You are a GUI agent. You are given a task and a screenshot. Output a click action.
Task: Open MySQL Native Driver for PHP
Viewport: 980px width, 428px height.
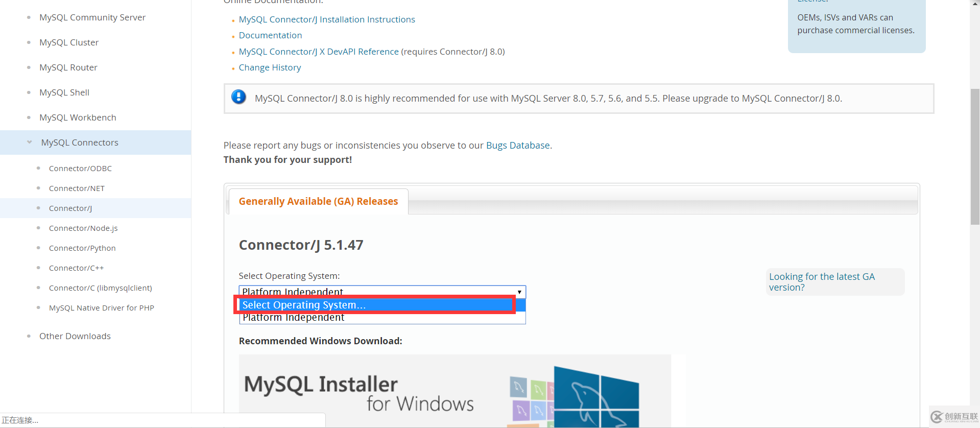pyautogui.click(x=102, y=308)
